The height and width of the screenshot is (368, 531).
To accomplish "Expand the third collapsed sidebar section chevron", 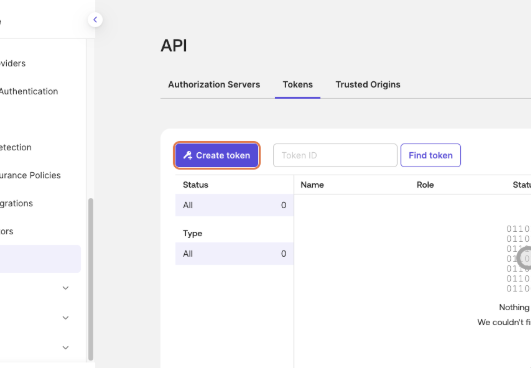I will (66, 348).
